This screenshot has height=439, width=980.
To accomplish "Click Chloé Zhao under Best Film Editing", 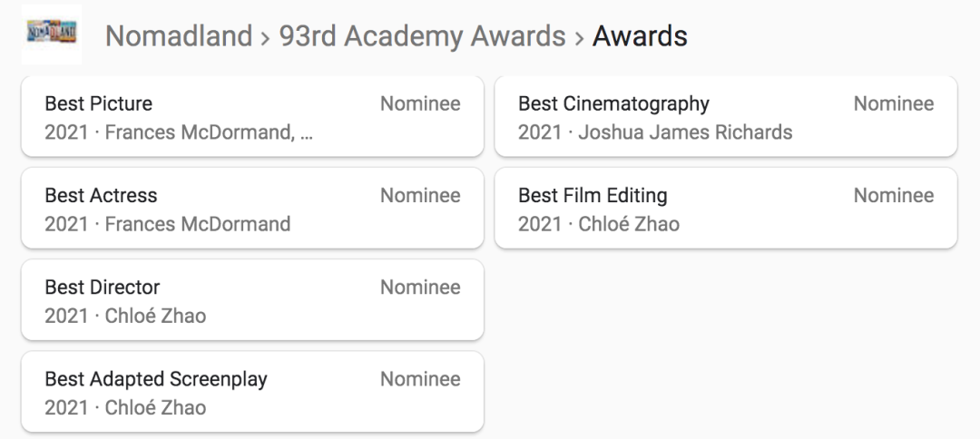I will (x=629, y=224).
